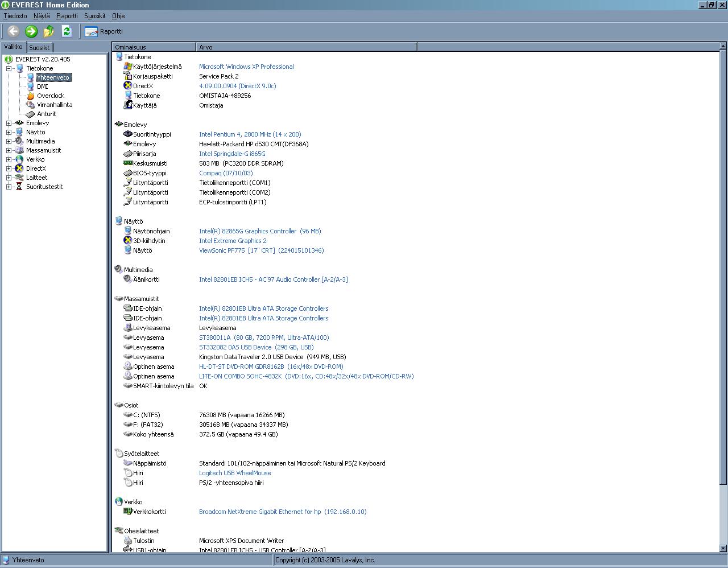This screenshot has width=728, height=568.
Task: Switch to the Suosikit tab
Action: (40, 48)
